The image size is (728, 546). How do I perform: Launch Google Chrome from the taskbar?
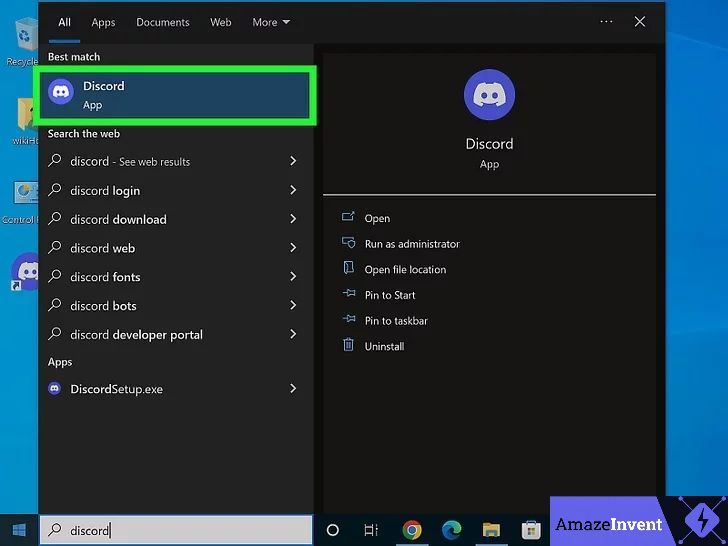412,530
